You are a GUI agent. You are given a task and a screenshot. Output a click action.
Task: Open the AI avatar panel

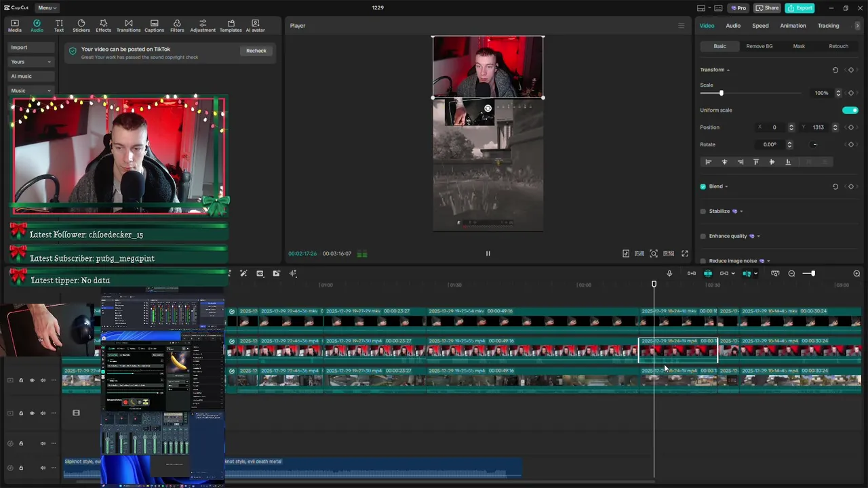click(256, 26)
